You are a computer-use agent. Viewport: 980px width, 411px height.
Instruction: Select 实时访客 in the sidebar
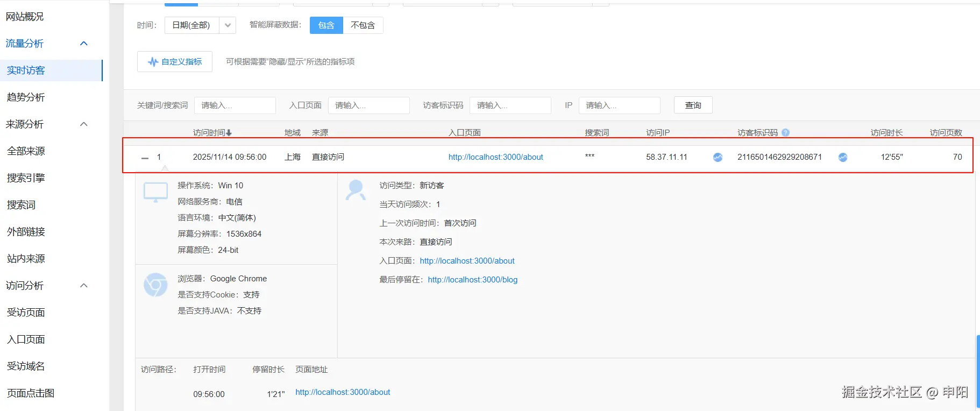click(x=51, y=70)
